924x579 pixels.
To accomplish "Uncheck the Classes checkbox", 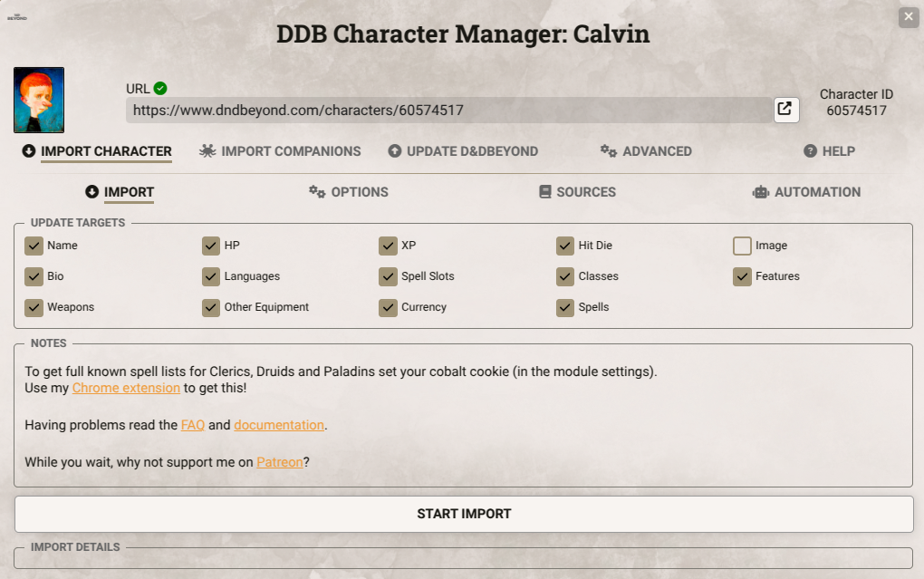I will pyautogui.click(x=565, y=276).
